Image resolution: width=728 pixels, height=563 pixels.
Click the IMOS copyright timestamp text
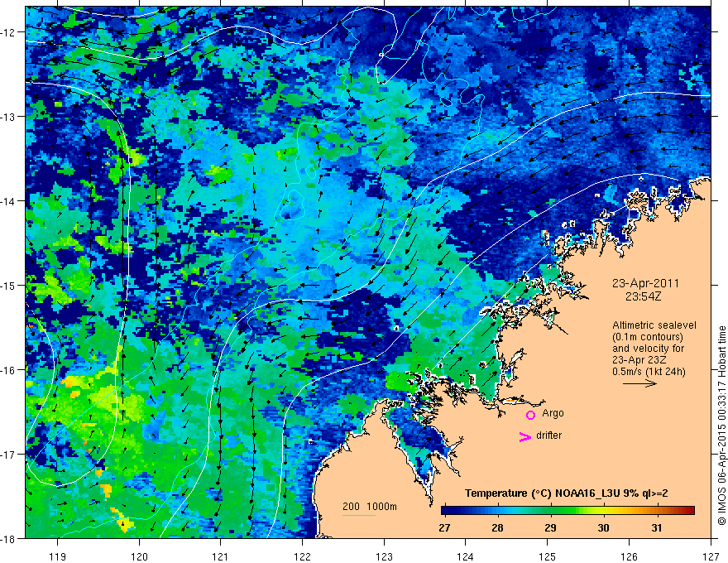pos(721,426)
